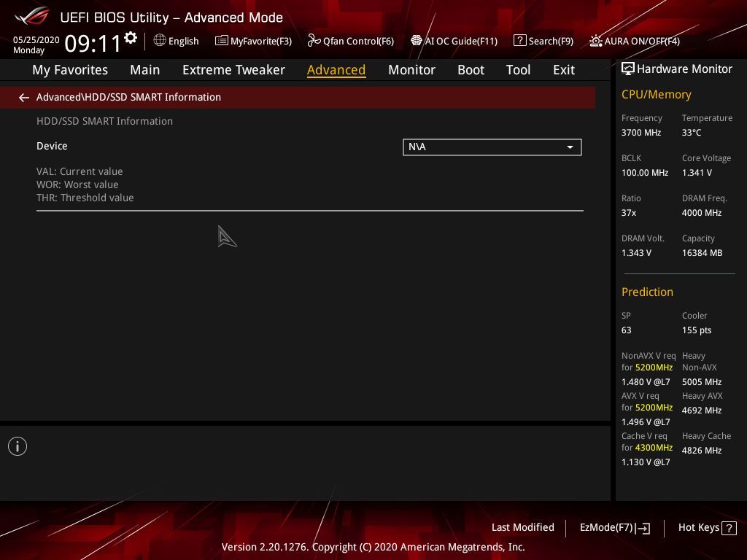Click the Version 2.20.1276 copyright text
The image size is (747, 560).
point(373,547)
